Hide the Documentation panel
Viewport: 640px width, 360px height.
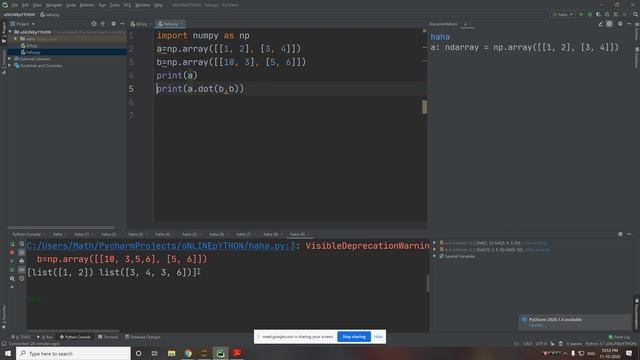tap(629, 24)
